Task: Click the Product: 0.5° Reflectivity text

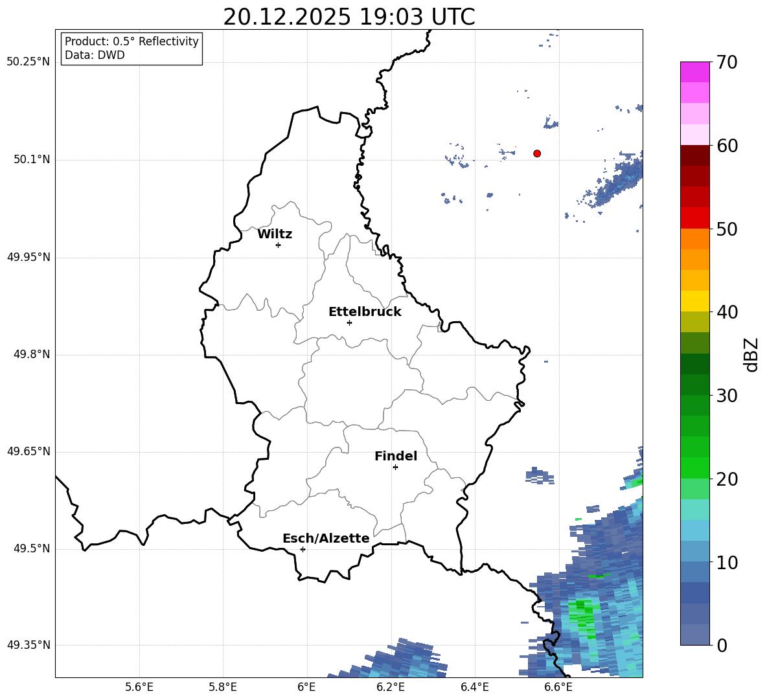Action: [x=132, y=41]
